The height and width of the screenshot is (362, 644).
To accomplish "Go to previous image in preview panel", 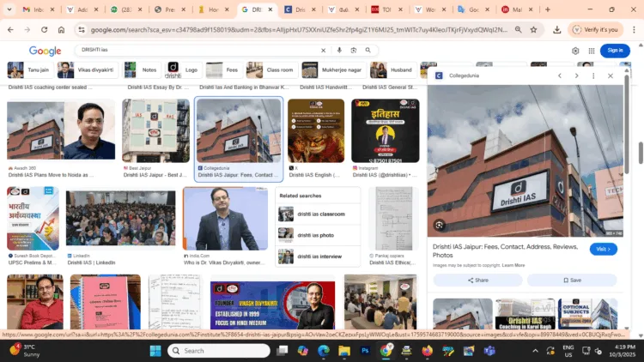I will pos(559,75).
